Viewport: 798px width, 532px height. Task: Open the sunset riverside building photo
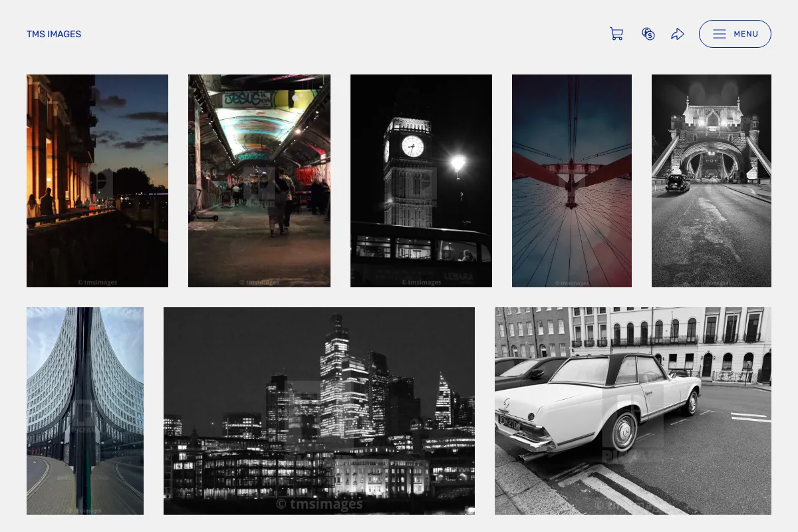pyautogui.click(x=97, y=181)
